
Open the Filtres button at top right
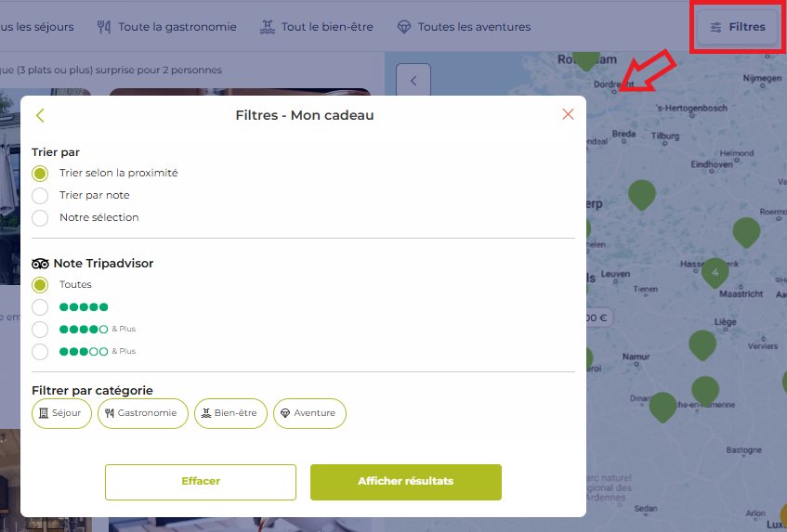tap(738, 27)
